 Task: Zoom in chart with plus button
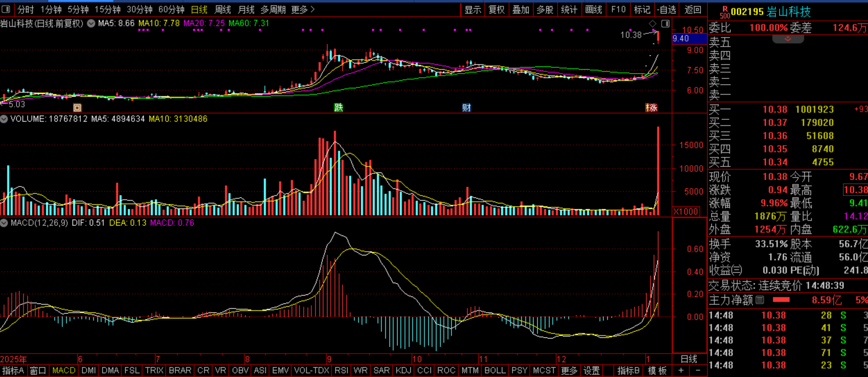point(681,371)
